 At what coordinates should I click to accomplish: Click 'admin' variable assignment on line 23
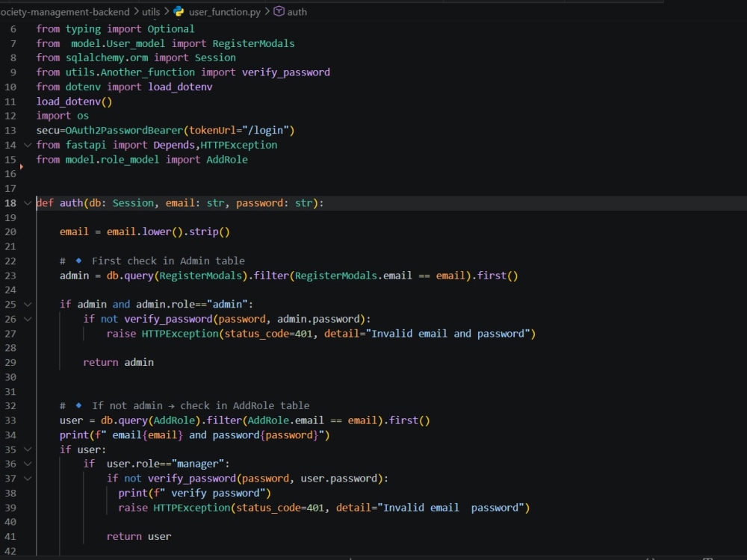(x=74, y=276)
